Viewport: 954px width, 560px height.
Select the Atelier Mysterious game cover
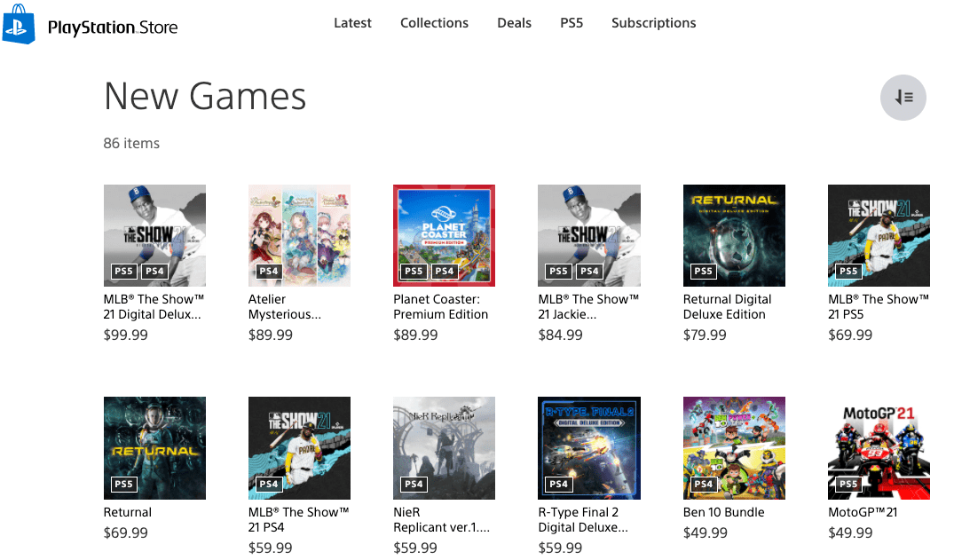(x=299, y=235)
